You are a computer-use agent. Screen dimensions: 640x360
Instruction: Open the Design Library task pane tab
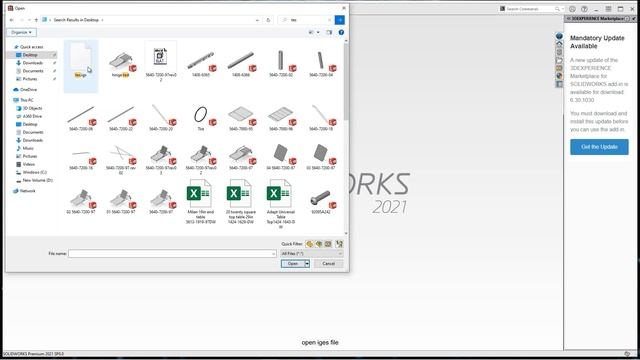tap(559, 52)
